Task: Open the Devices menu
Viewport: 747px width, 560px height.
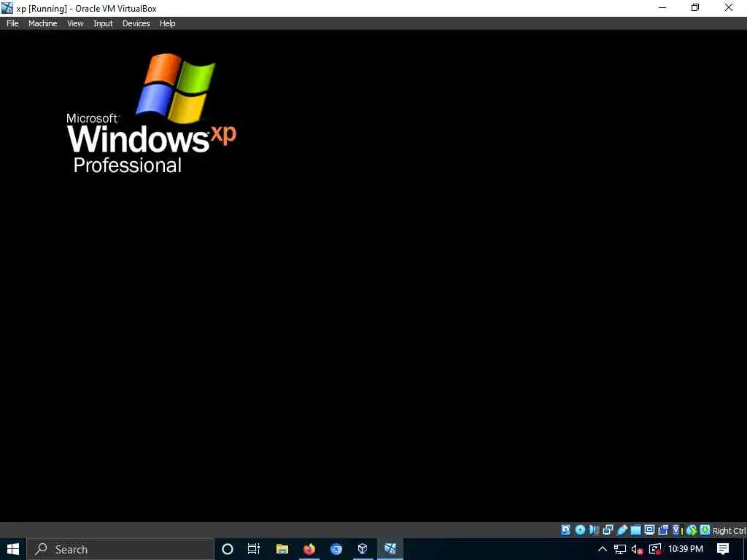Action: [x=136, y=23]
